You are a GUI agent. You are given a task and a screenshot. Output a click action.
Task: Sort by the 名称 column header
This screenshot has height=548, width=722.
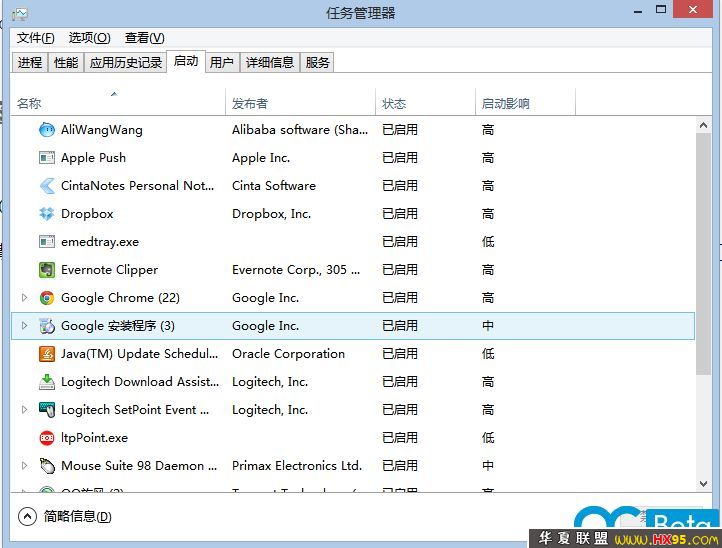118,103
